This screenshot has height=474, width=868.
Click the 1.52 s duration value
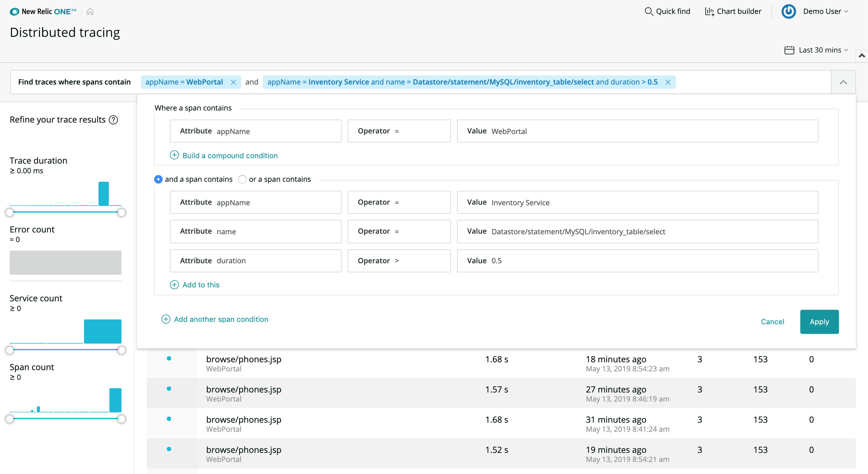pyautogui.click(x=496, y=450)
